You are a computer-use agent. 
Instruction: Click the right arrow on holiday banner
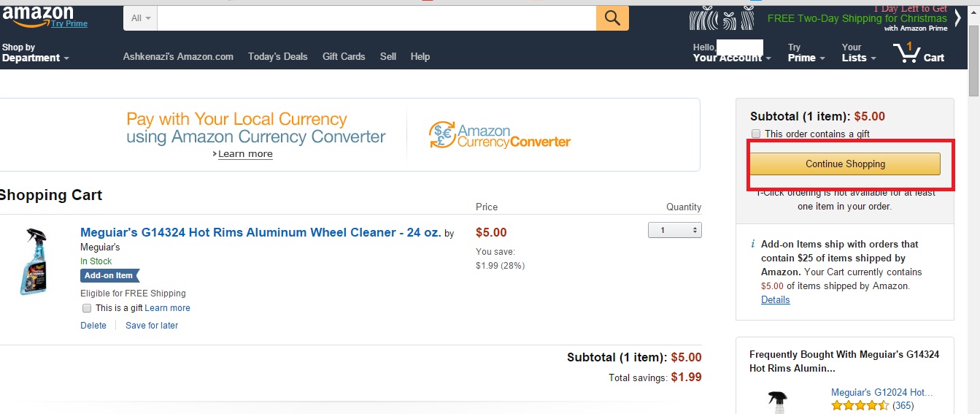click(x=957, y=18)
